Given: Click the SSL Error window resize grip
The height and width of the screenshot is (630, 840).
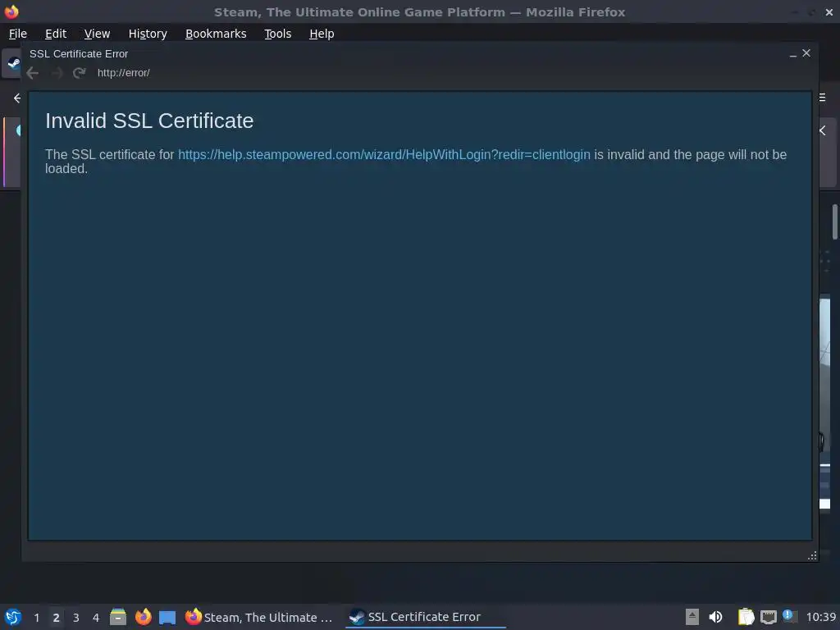Looking at the screenshot, I should coord(812,555).
